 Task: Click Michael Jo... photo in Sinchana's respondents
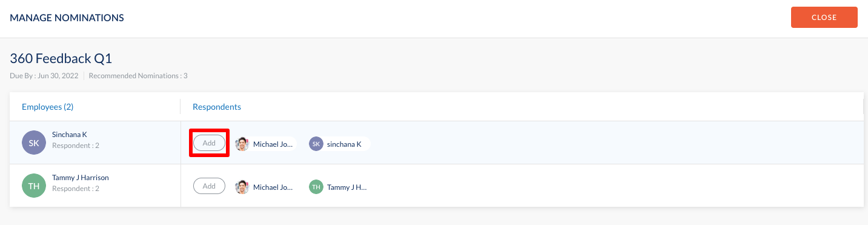click(x=242, y=144)
